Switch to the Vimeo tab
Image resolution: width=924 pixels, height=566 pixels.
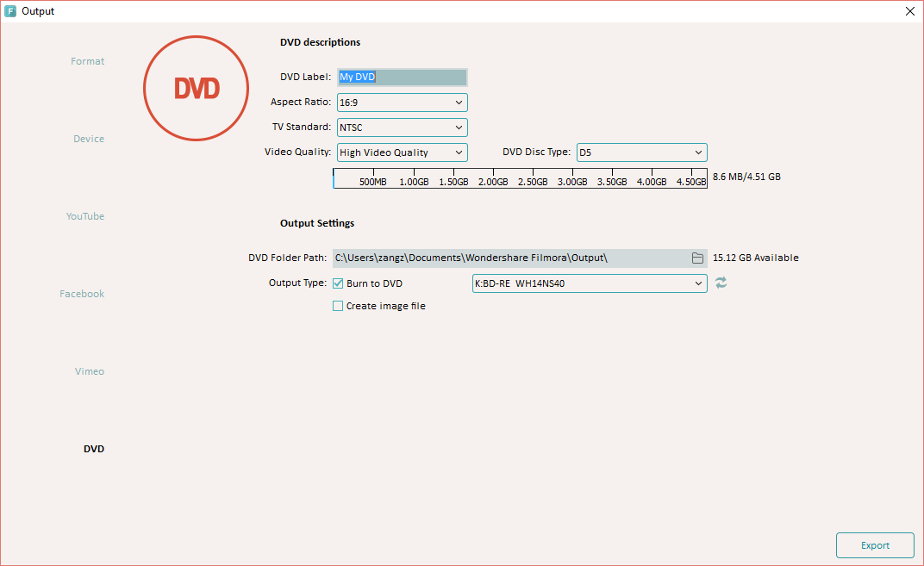tap(89, 371)
